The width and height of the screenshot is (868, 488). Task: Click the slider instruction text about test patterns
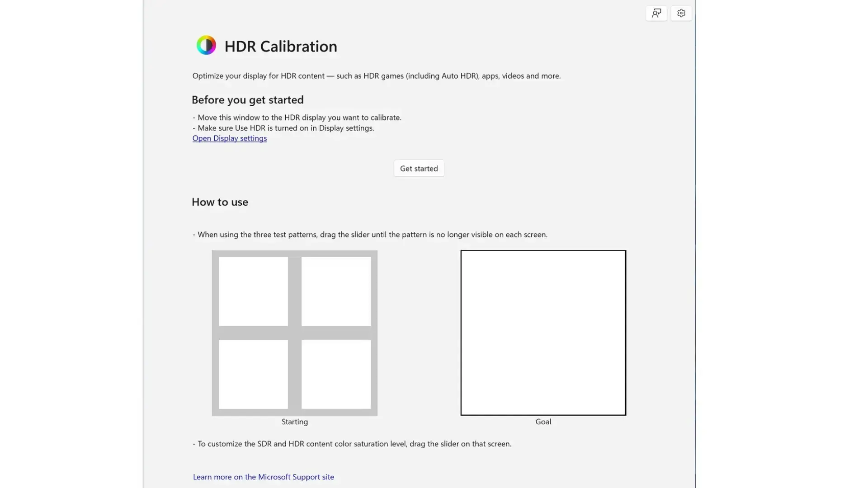tap(370, 235)
